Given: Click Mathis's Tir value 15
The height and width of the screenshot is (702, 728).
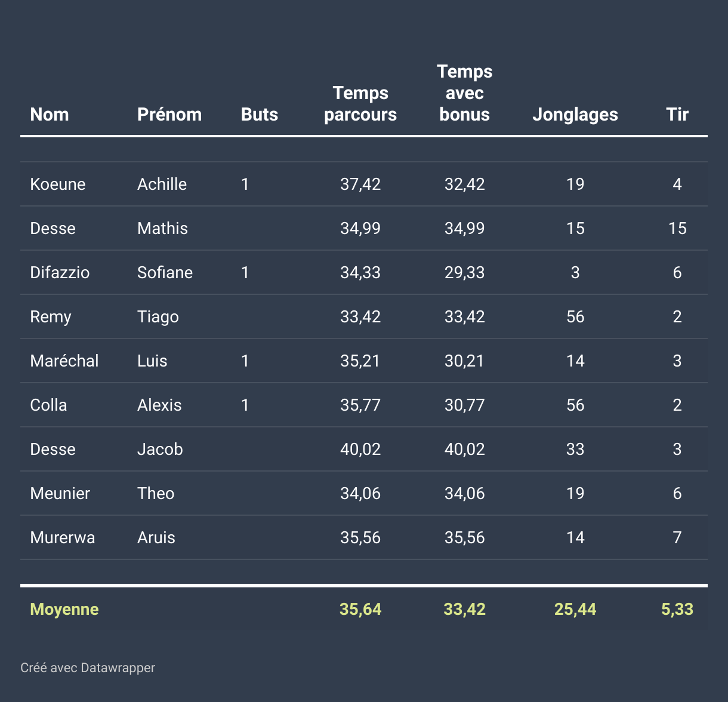Looking at the screenshot, I should coord(677,228).
